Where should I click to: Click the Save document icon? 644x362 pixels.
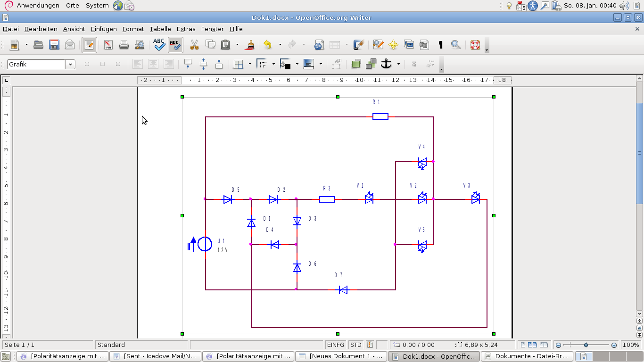point(54,45)
